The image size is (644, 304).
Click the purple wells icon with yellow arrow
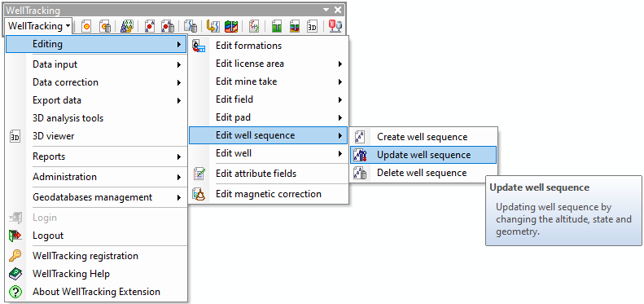pos(127,27)
